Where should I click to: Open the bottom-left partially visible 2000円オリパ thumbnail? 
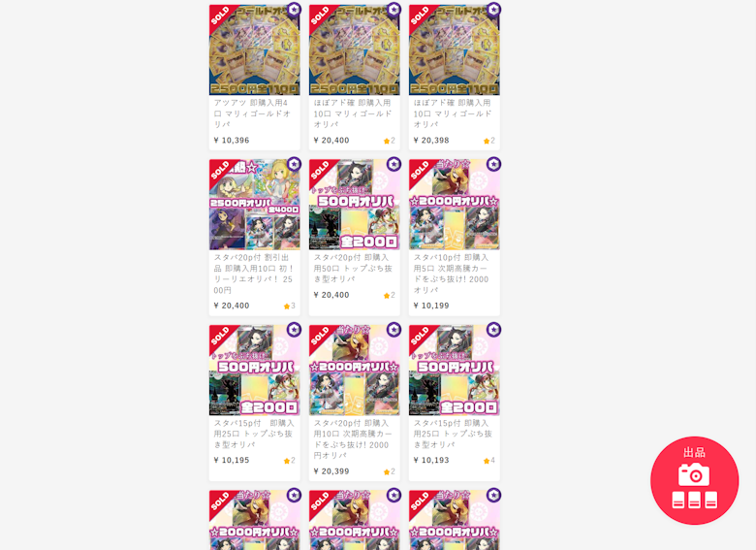point(255,520)
